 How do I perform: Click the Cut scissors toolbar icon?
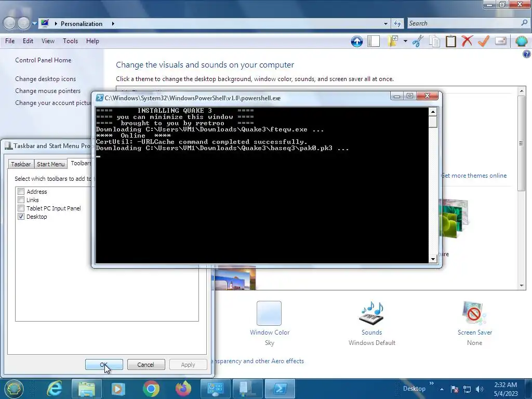[x=418, y=42]
